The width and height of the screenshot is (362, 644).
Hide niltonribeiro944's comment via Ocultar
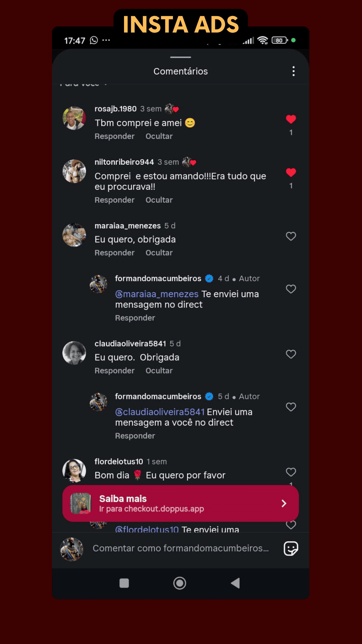159,200
